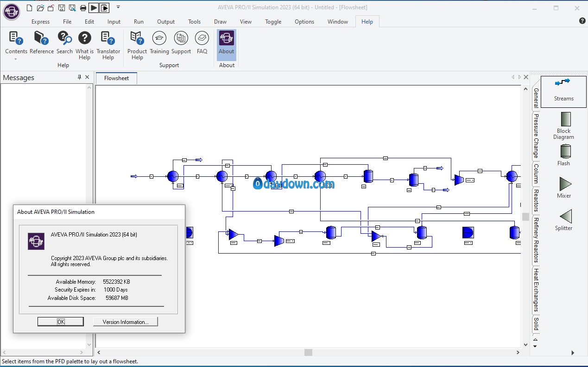Expand palette tabs with the bottom down arrow

click(535, 346)
